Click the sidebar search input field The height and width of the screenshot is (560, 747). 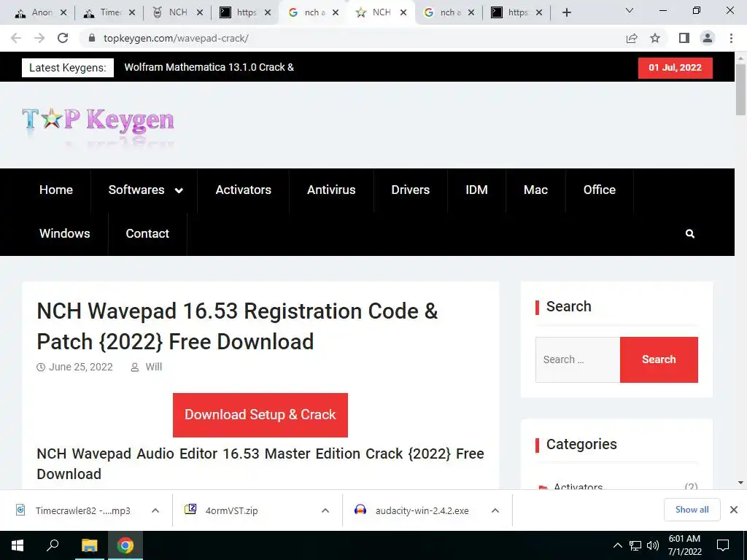click(578, 359)
